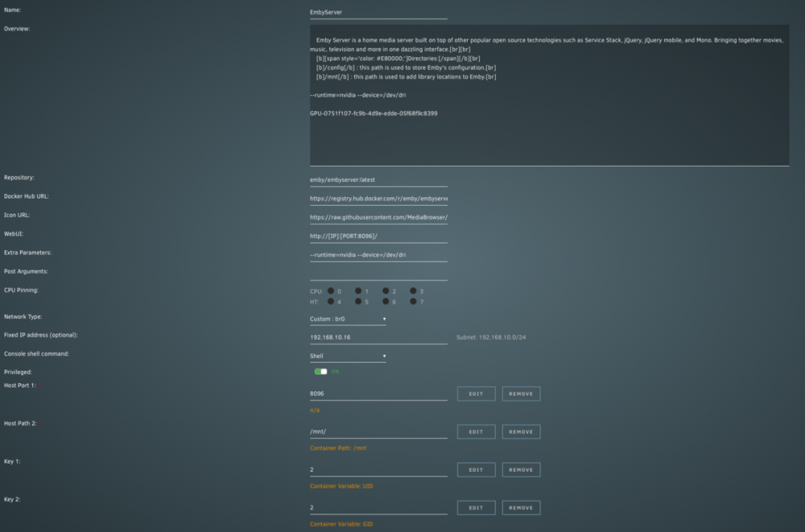Click the Host Path 2 /mnt/ field
The image size is (805, 532).
click(378, 432)
